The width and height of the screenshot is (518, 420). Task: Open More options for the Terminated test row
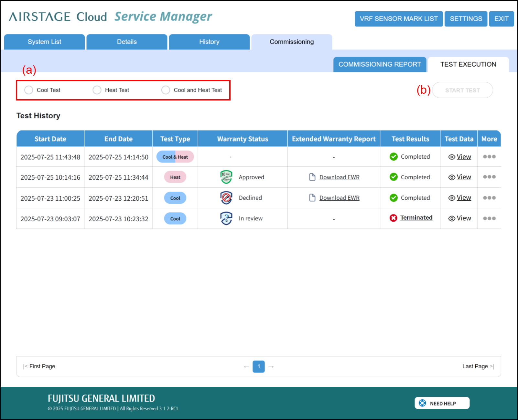point(489,218)
